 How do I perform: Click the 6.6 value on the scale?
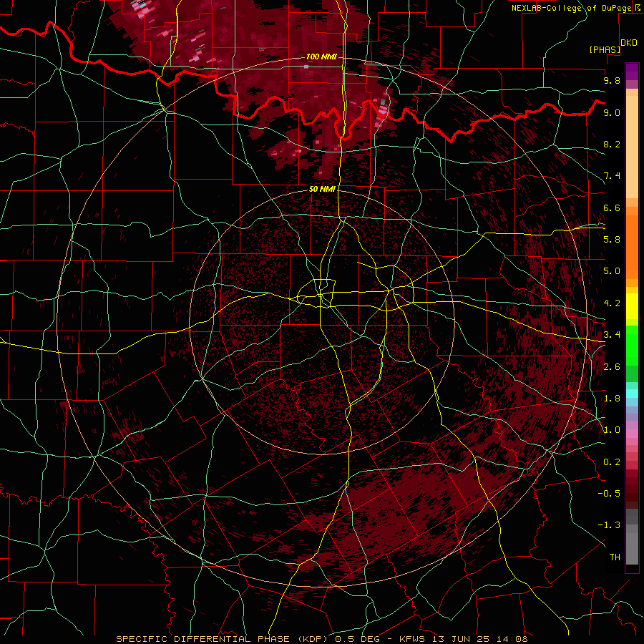[612, 208]
